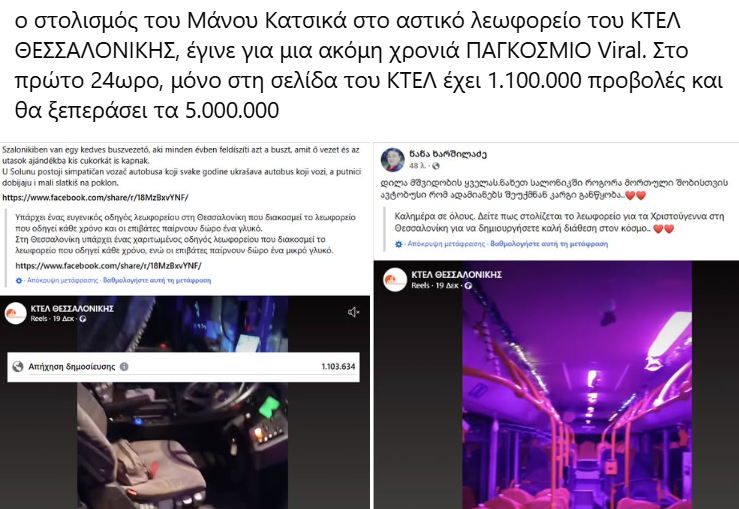Open the first facebook.com/share link
The image size is (739, 509).
(x=95, y=197)
